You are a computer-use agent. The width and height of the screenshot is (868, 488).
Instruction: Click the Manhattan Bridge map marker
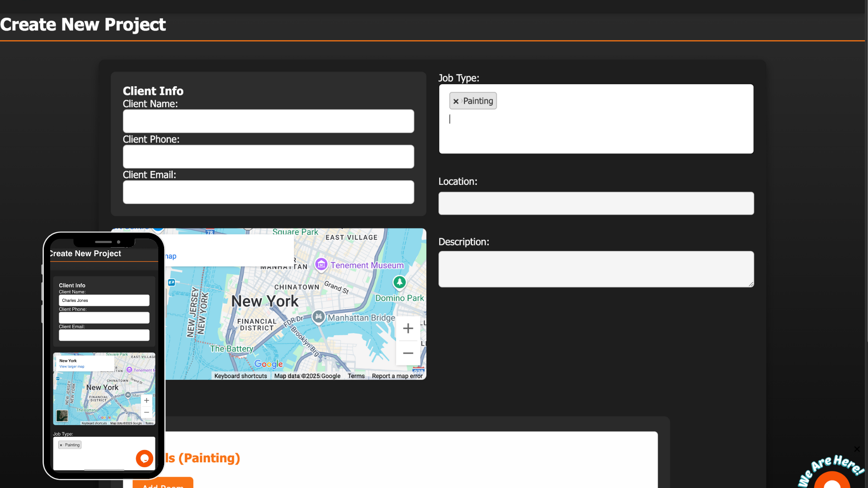[x=319, y=316]
